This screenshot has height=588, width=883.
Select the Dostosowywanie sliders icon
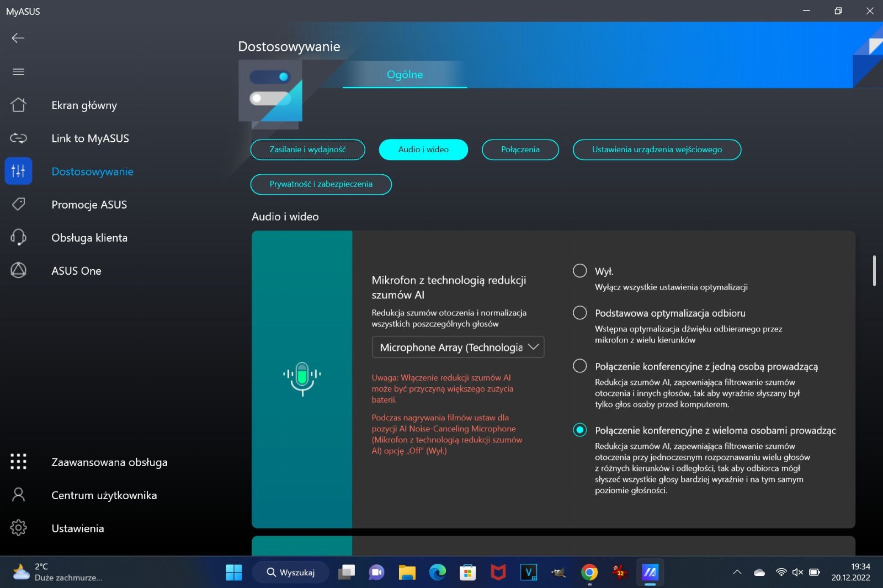tap(18, 171)
